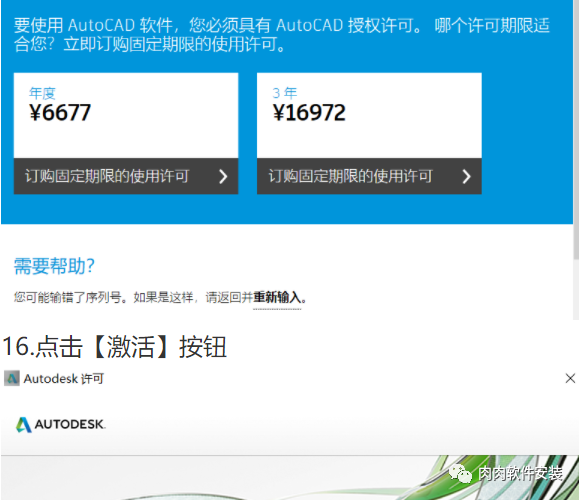This screenshot has width=581, height=500.
Task: Order the 3-year ¥16972 fixed-term license
Action: [369, 176]
